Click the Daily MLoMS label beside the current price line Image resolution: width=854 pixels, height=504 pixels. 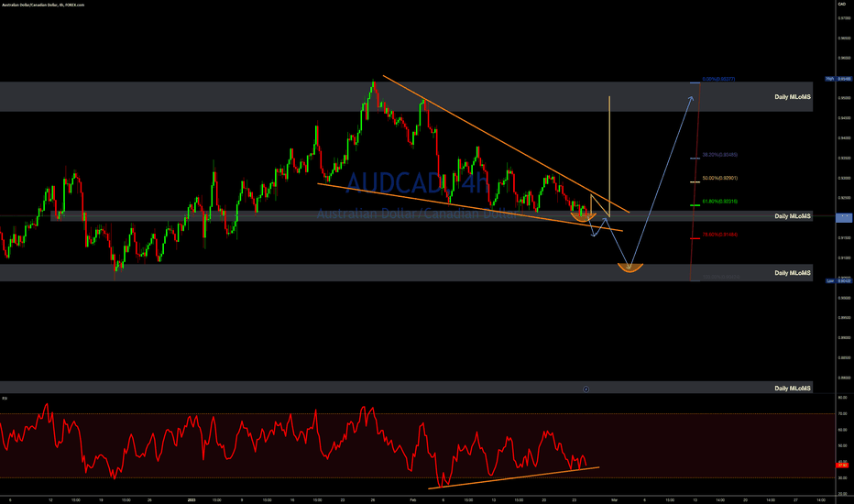pyautogui.click(x=793, y=216)
